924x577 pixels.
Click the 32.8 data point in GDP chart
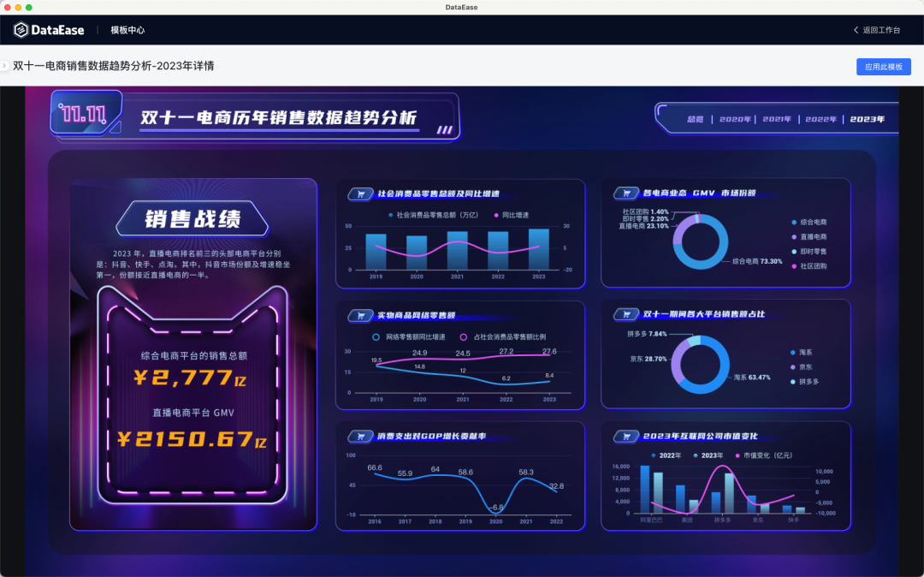tap(556, 486)
